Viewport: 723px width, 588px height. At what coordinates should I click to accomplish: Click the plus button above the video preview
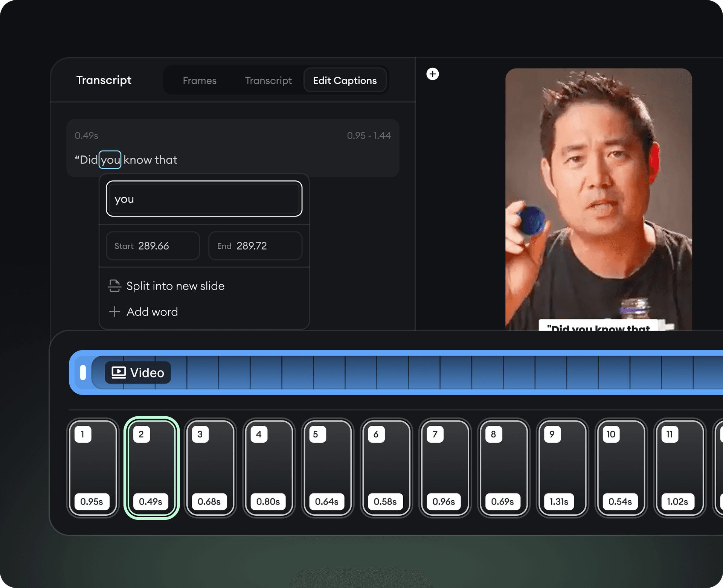(432, 74)
